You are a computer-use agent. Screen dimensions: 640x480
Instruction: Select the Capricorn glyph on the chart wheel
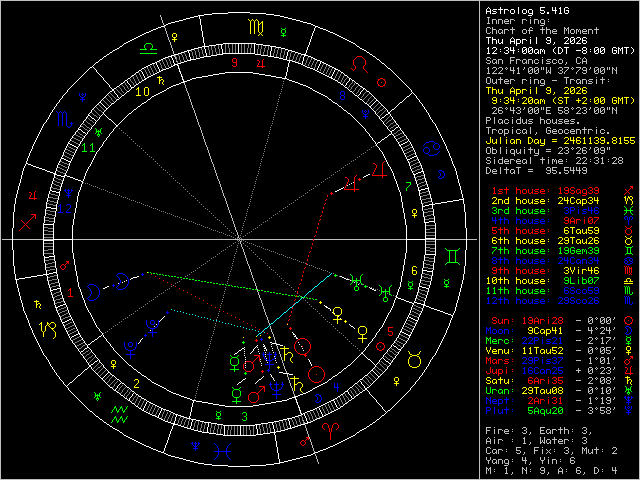coord(47,326)
